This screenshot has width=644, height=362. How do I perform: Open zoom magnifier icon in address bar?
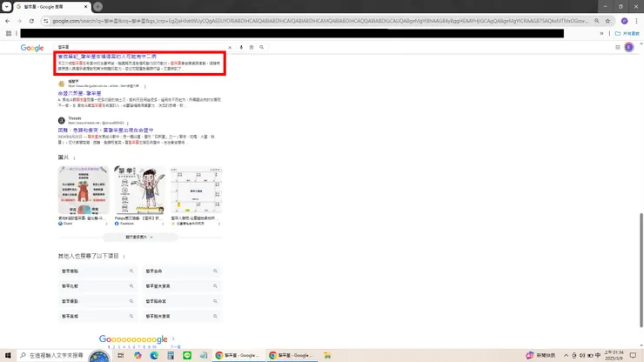(597, 21)
